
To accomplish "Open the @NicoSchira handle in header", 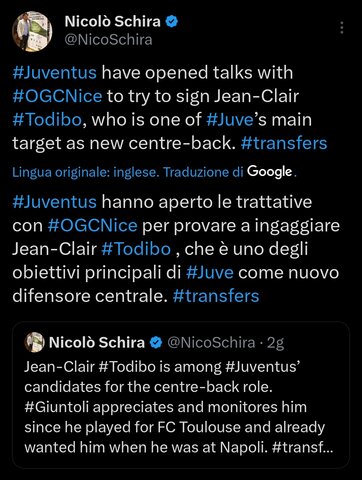I will [x=108, y=40].
